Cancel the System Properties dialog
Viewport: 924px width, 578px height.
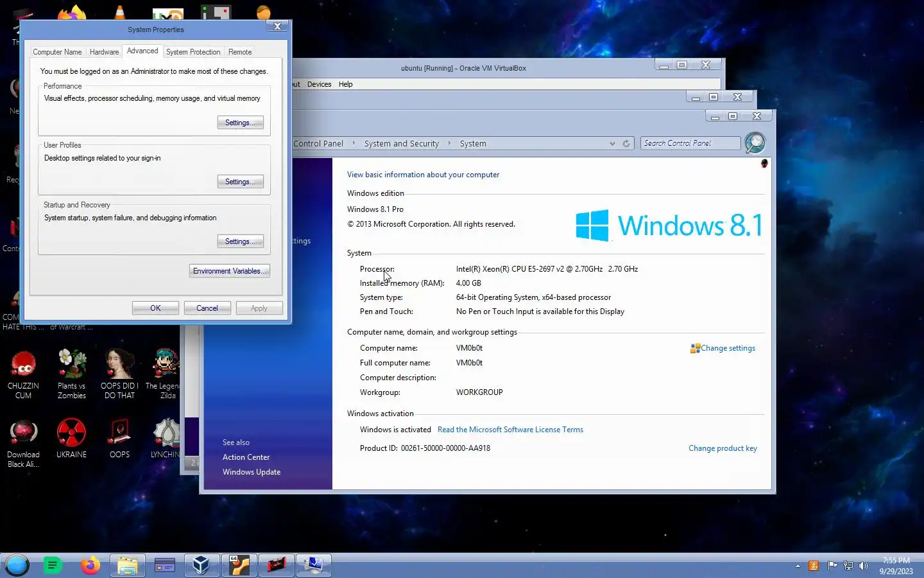(x=207, y=308)
